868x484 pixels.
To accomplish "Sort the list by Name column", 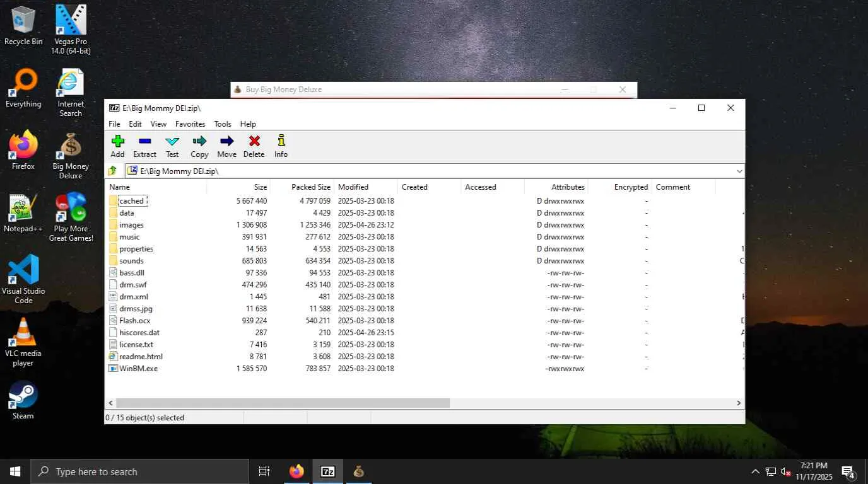I will click(x=156, y=187).
